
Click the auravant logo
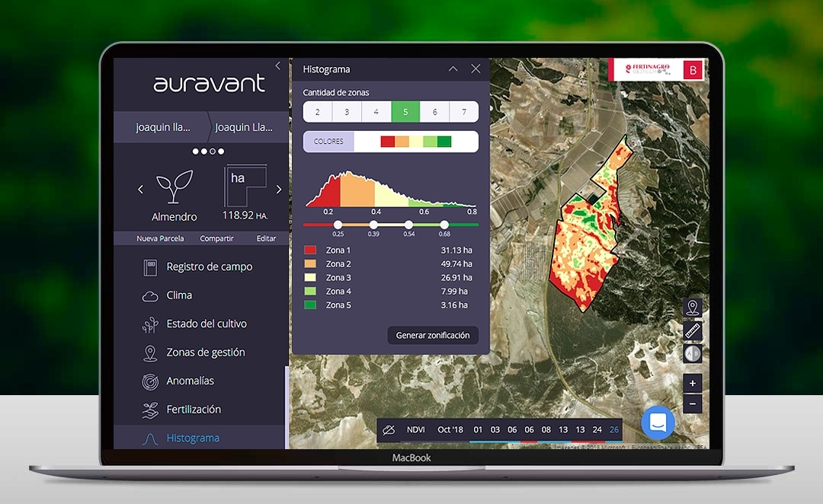point(209,84)
